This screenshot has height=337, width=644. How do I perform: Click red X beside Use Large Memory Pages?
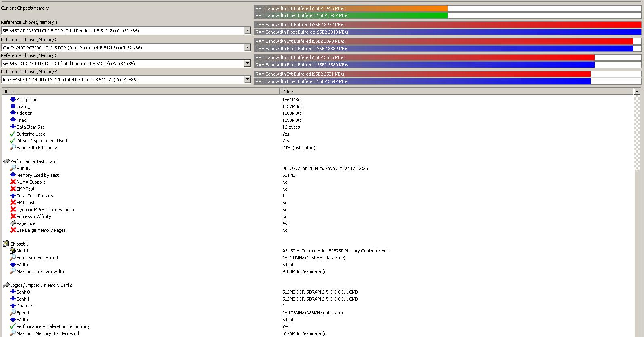13,230
